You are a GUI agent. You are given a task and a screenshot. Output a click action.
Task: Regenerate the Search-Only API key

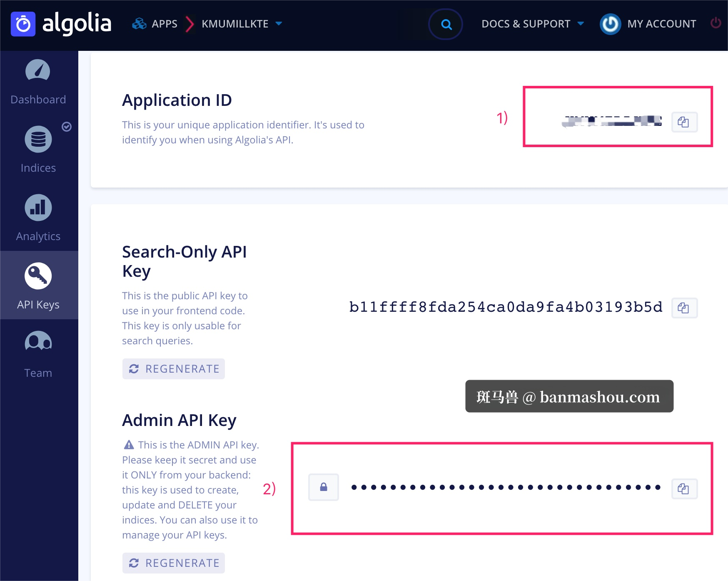(174, 369)
